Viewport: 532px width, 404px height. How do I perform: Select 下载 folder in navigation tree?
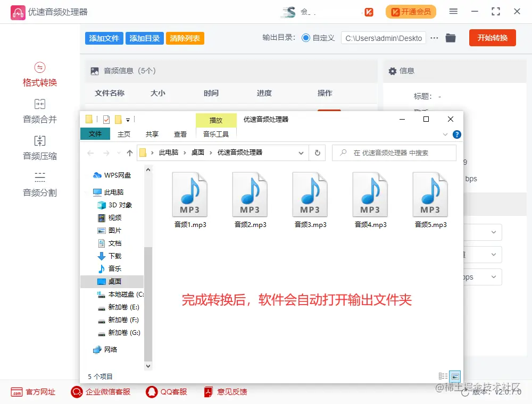click(110, 256)
